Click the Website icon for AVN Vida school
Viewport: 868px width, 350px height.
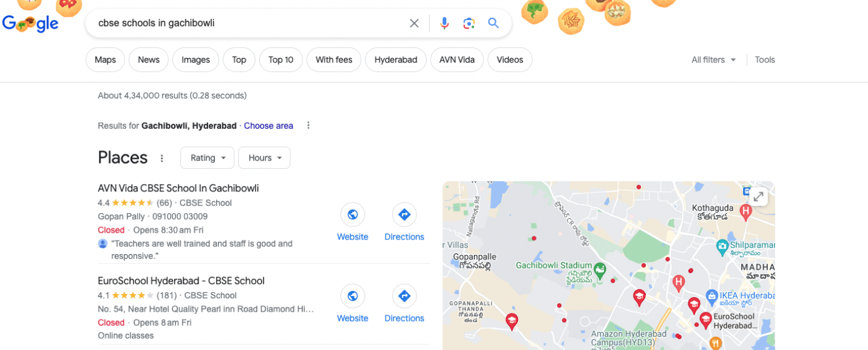click(x=352, y=214)
